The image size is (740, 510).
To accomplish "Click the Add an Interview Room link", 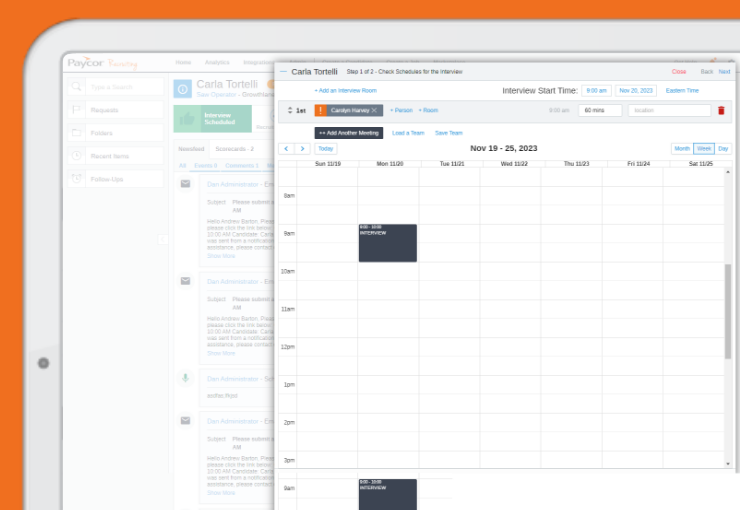I will coord(345,91).
